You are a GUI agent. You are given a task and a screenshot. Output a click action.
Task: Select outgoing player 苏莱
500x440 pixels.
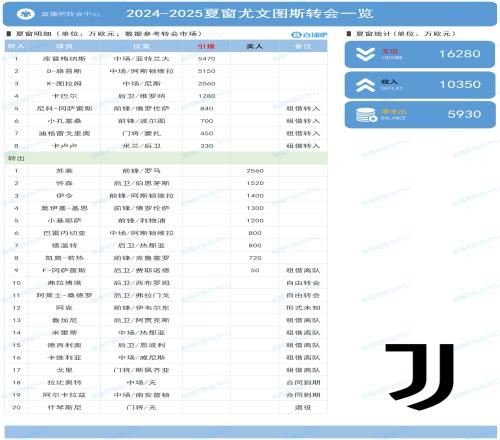tap(64, 171)
